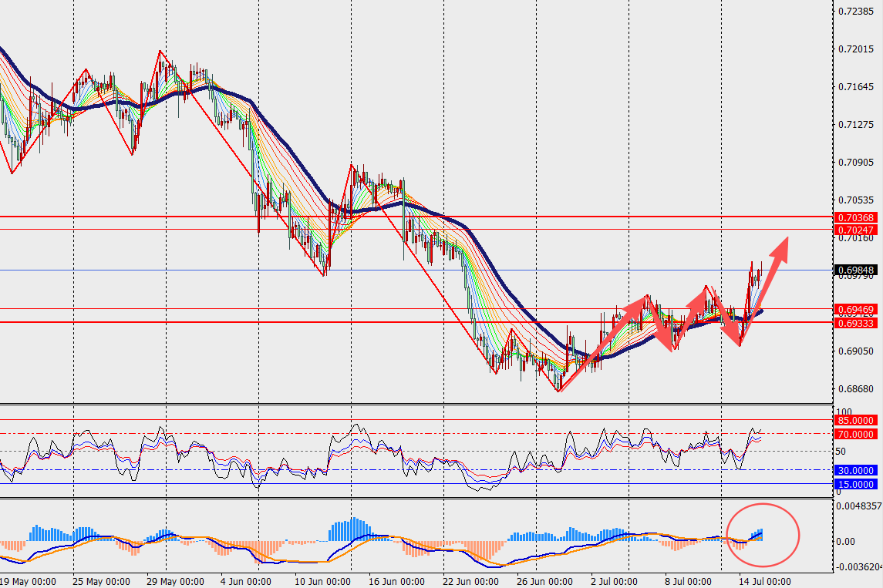The width and height of the screenshot is (883, 588).
Task: Click the red circle on the MACD histogram
Action: pos(763,535)
